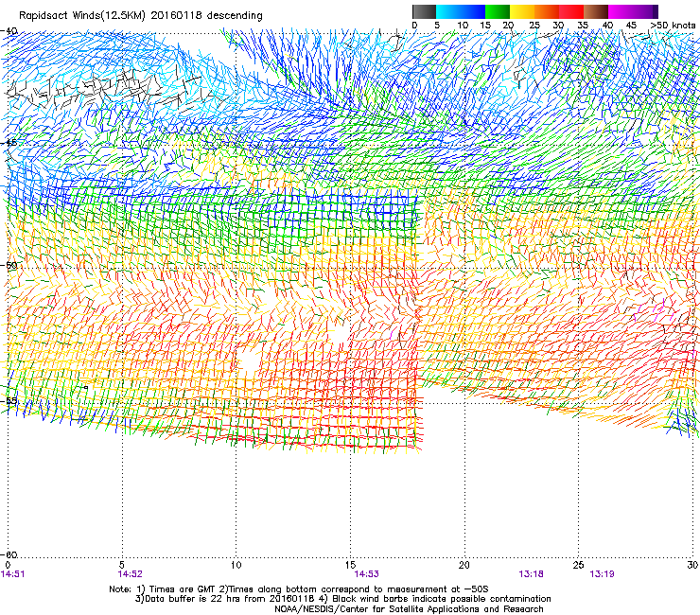The image size is (700, 615).
Task: Select the cyan-blue 5-15 knots legend swatch
Action: pyautogui.click(x=461, y=11)
